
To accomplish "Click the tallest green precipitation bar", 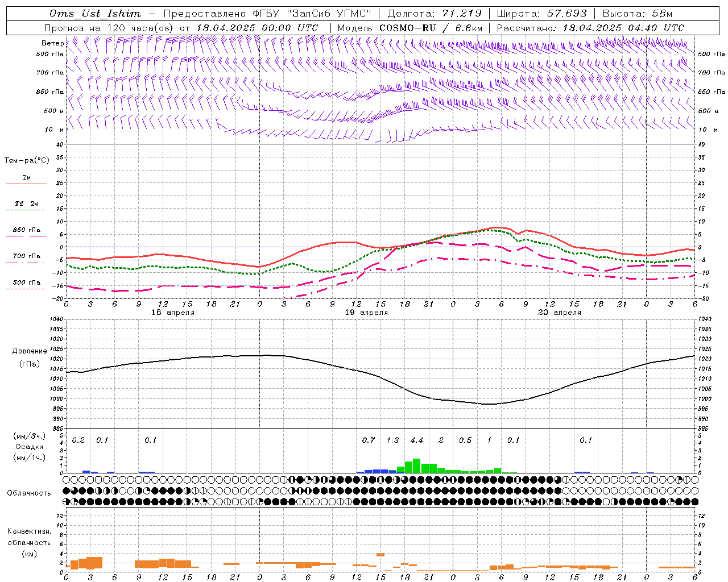I will coord(416,465).
